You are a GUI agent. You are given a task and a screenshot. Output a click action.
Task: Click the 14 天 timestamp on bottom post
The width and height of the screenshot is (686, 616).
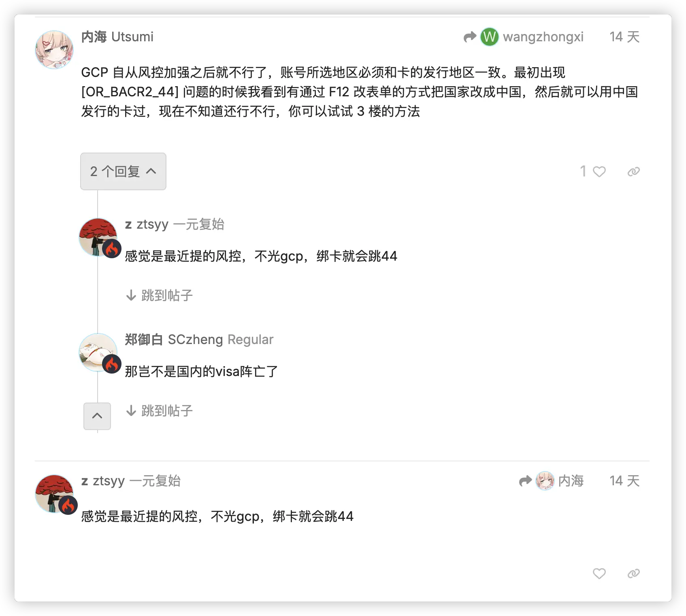tap(624, 481)
